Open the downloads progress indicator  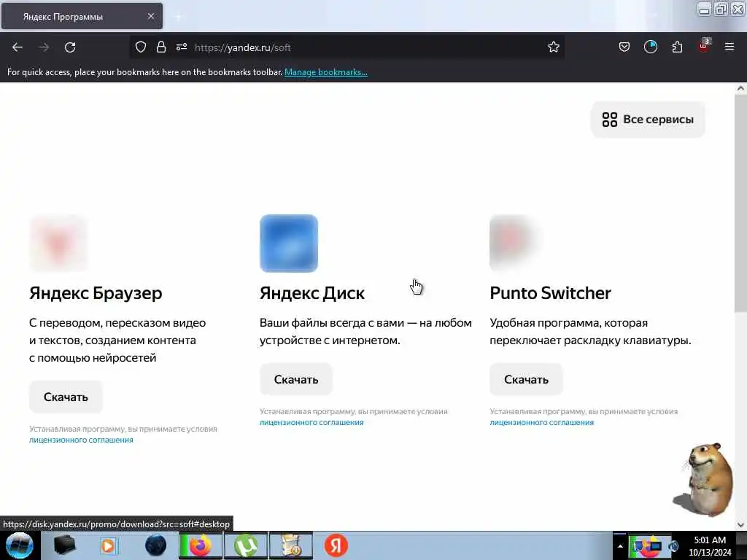pos(650,47)
